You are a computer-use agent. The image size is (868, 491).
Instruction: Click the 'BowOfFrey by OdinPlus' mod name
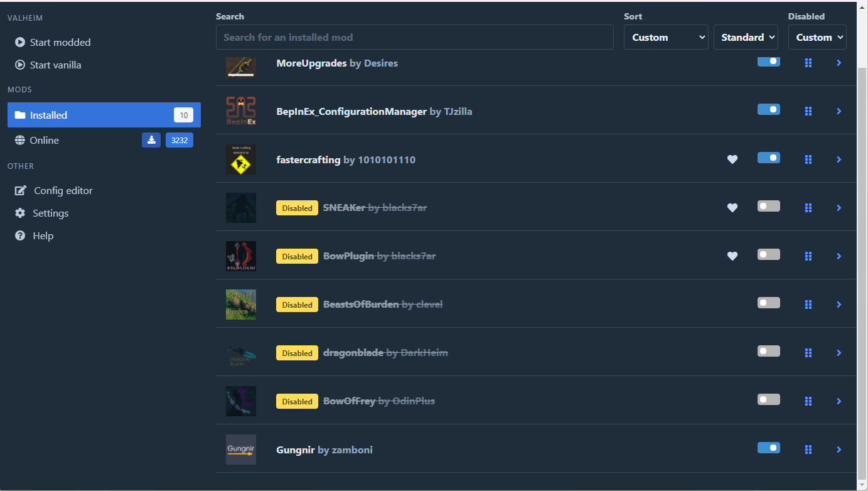[379, 401]
